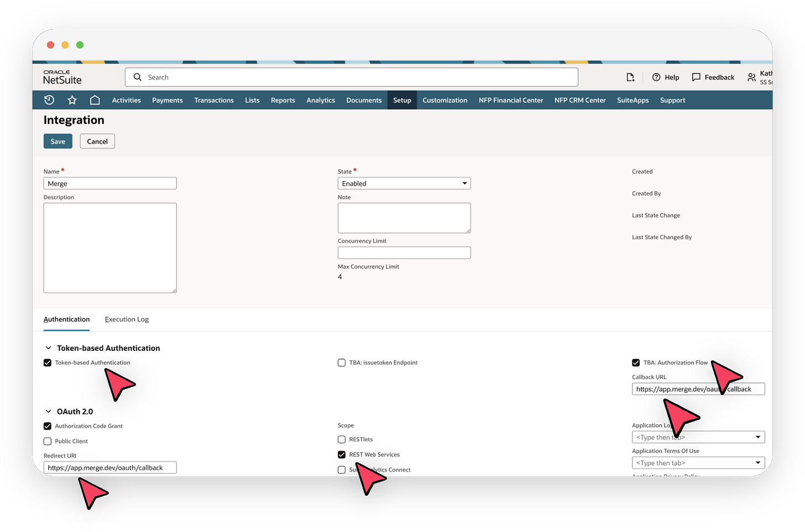Click the Save button

tap(58, 141)
